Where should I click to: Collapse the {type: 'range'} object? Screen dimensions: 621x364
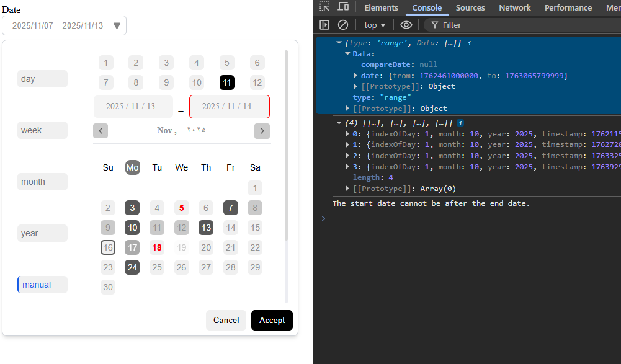(x=339, y=43)
